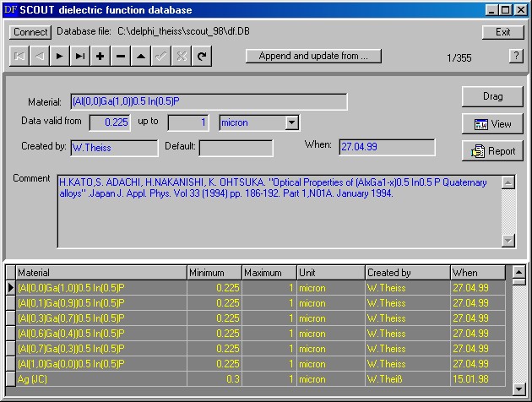
Task: Click the Drag button
Action: [492, 96]
